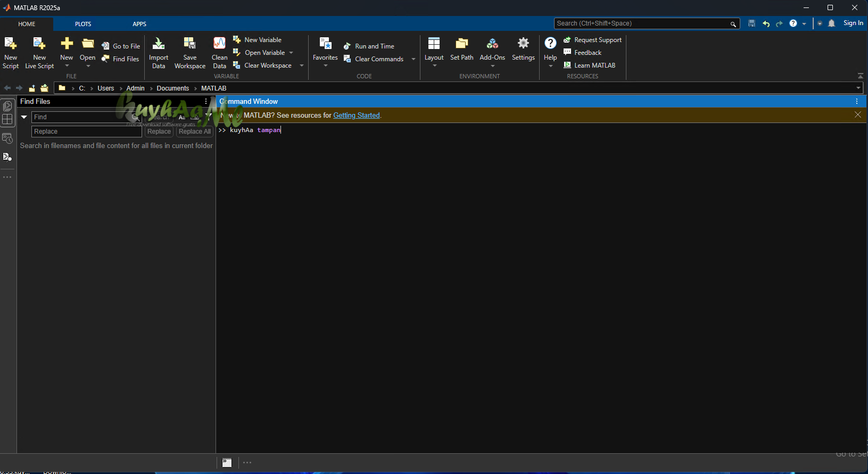Click Run and Time
The height and width of the screenshot is (474, 868).
tap(369, 46)
